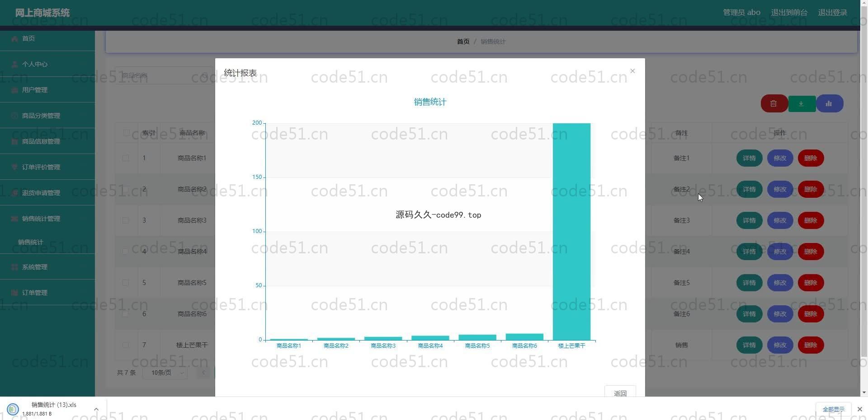
Task: Click 删除 for row 备注4
Action: (811, 252)
